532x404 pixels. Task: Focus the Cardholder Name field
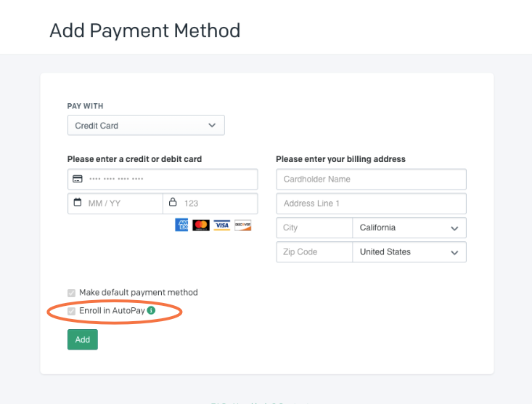tap(371, 179)
